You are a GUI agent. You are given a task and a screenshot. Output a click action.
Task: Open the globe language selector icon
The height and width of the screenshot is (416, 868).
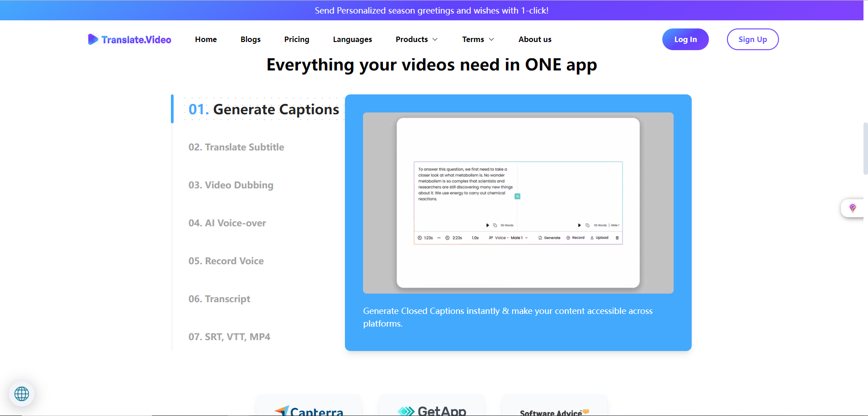[22, 394]
